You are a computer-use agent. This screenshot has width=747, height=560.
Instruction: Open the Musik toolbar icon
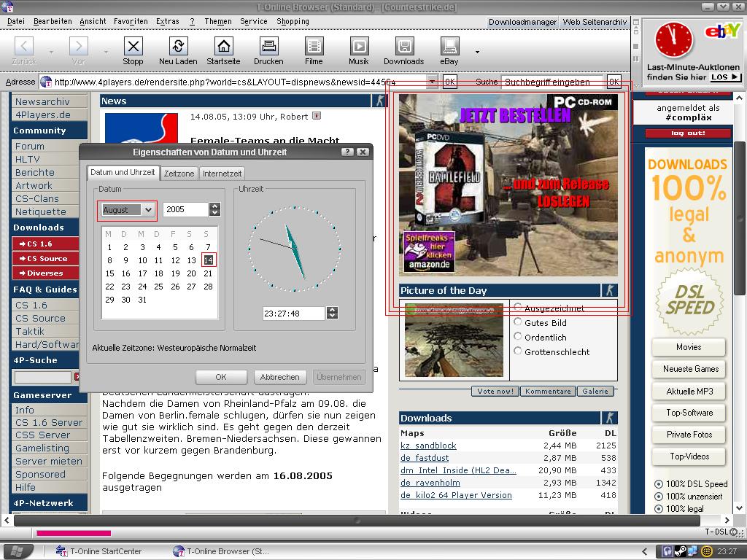pos(359,46)
